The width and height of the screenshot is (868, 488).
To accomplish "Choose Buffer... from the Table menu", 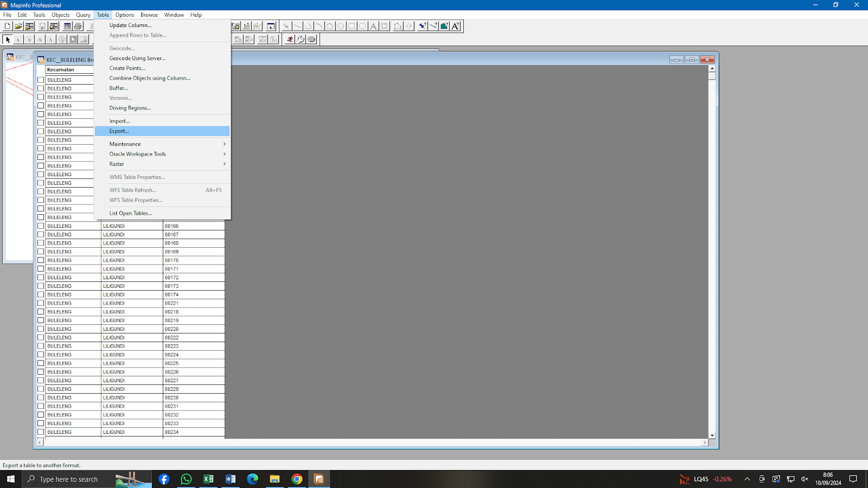I will 162,88.
